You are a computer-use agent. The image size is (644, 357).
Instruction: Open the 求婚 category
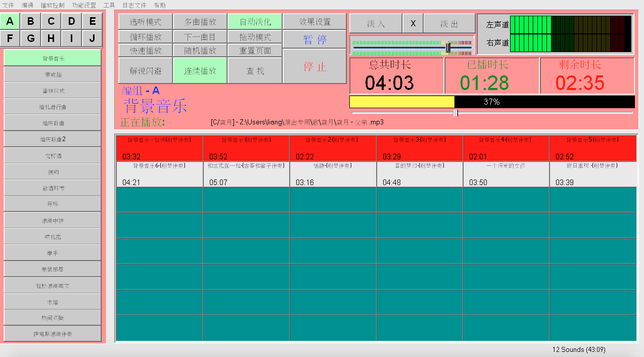coord(53,302)
